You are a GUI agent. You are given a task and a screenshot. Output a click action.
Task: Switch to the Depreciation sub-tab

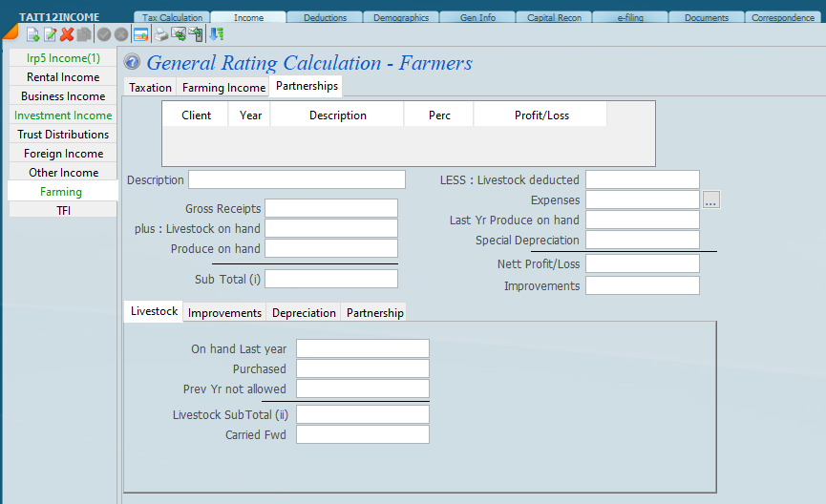tap(304, 313)
